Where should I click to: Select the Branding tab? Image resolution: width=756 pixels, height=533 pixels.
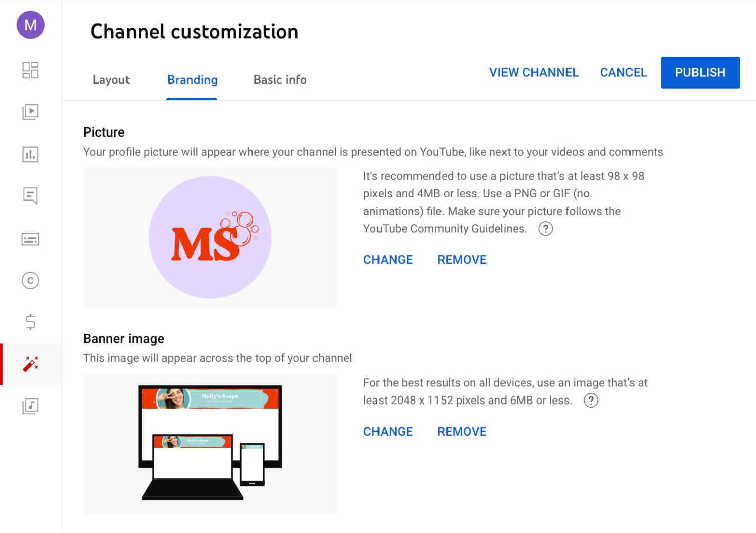[x=192, y=80]
